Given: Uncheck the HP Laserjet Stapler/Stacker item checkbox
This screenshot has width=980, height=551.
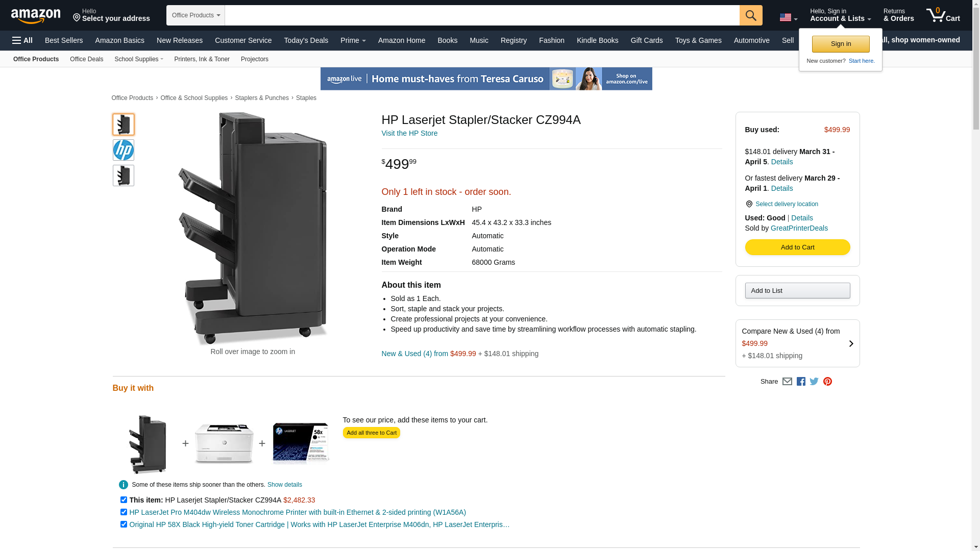Looking at the screenshot, I should tap(124, 500).
